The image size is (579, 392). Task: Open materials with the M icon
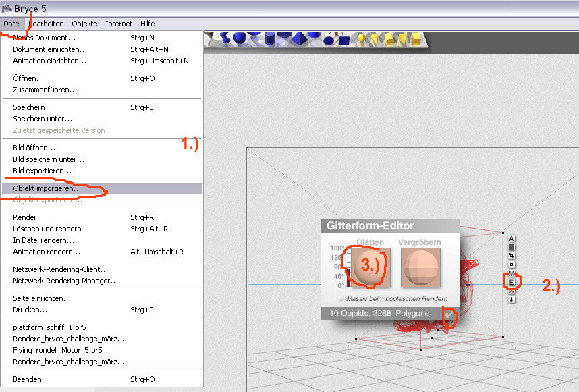pos(512,273)
